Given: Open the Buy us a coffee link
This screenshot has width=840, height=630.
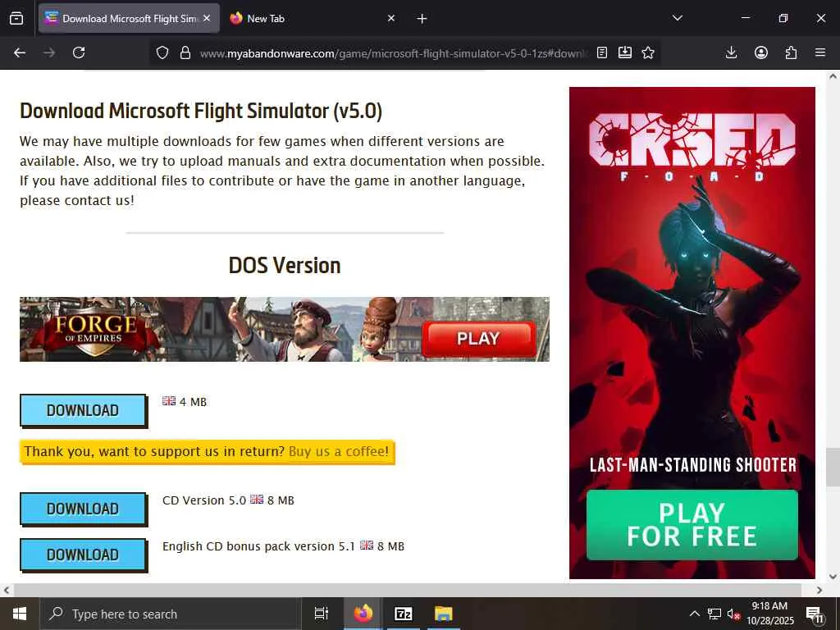Looking at the screenshot, I should point(339,452).
